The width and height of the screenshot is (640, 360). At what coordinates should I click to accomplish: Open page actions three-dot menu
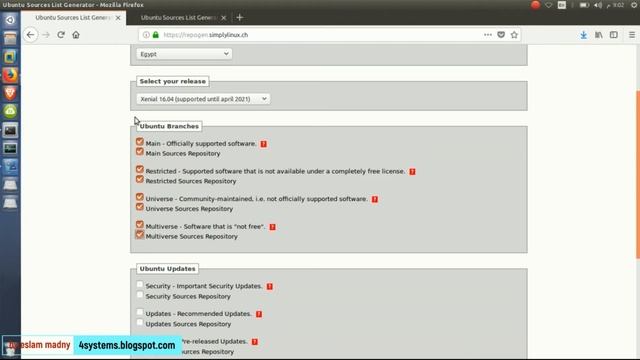(x=488, y=35)
